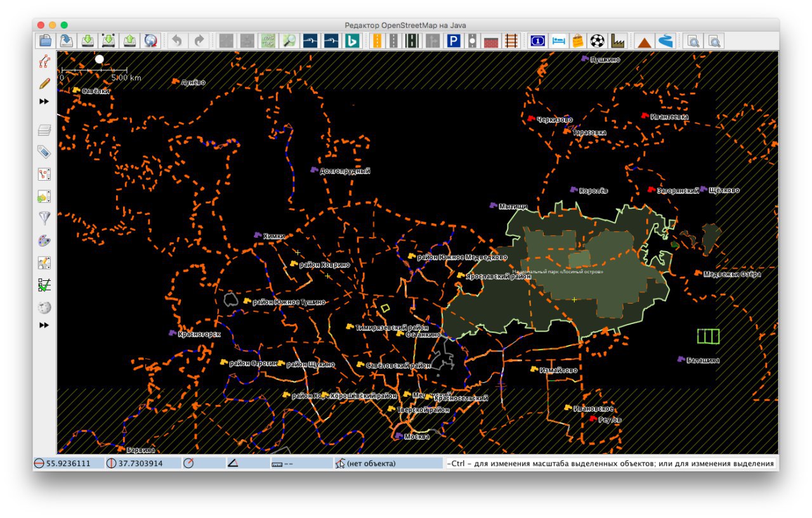Open the globe refresh icon in toolbar
The width and height of the screenshot is (812, 518).
coord(150,41)
